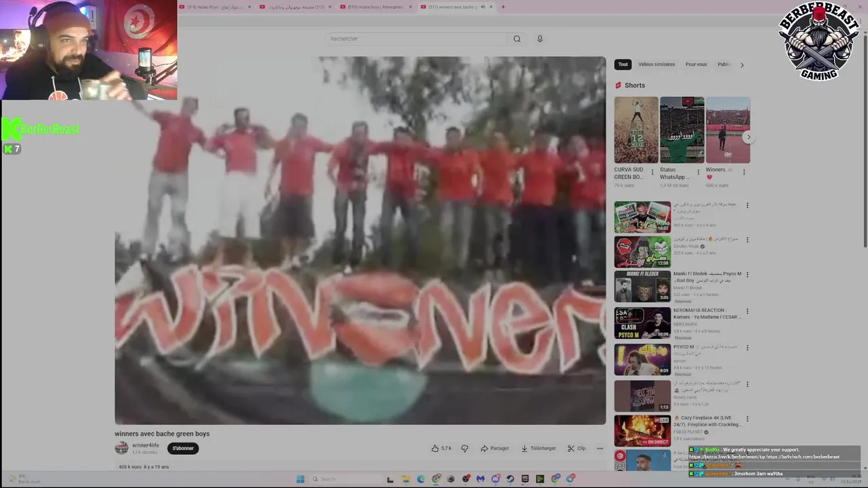
Task: Open options for CURVA SUD GREEN BOYS short
Action: pos(652,172)
